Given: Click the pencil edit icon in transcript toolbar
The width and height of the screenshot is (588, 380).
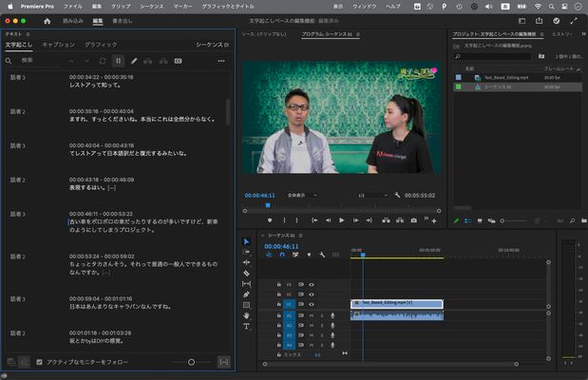Looking at the screenshot, I should (134, 60).
